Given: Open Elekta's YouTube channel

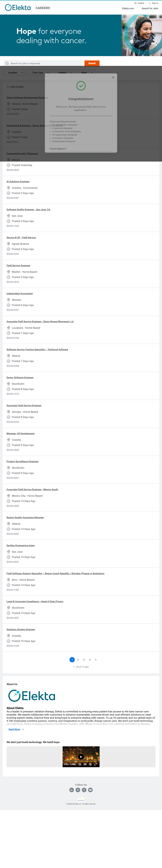Looking at the screenshot, I should point(90,790).
